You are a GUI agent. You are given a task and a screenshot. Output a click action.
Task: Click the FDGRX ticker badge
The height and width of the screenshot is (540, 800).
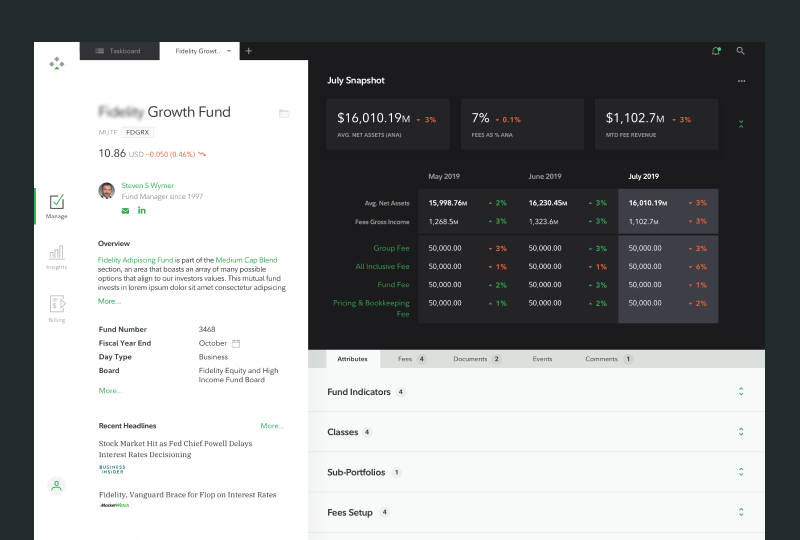click(138, 132)
